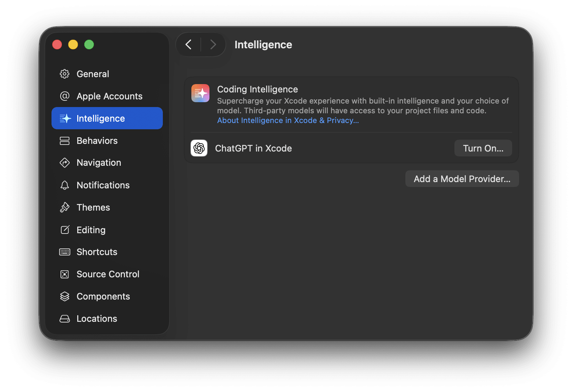Click the ChatGPT in Xcode label
The image size is (572, 392).
pos(253,148)
